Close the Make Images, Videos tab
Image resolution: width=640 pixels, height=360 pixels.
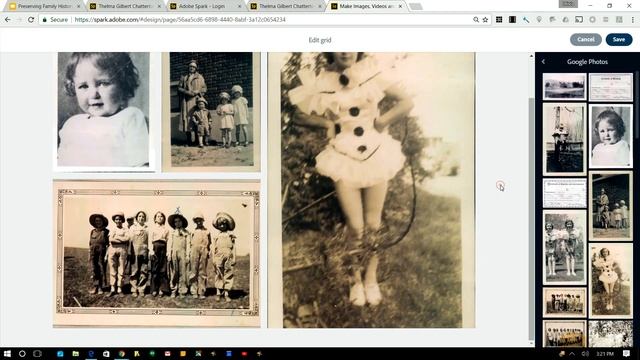(x=400, y=6)
